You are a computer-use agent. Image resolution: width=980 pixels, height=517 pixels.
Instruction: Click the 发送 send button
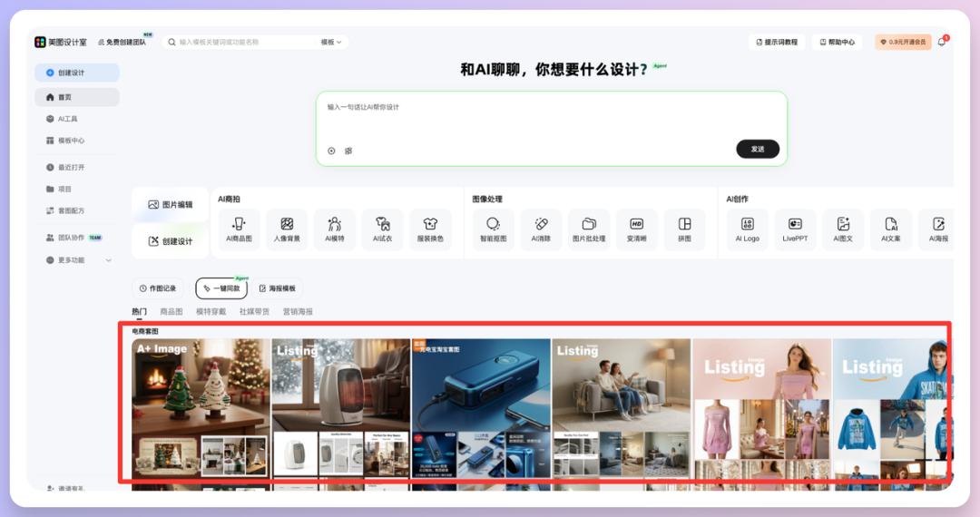[757, 149]
